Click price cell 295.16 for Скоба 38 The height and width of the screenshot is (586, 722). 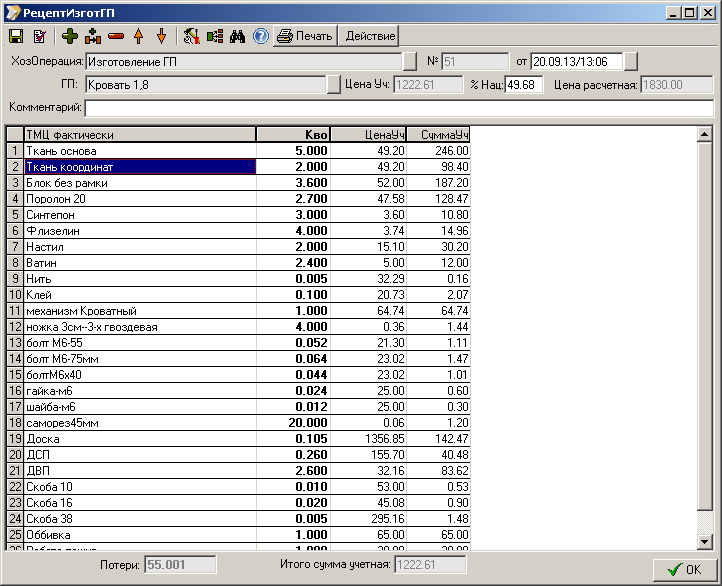(x=368, y=519)
